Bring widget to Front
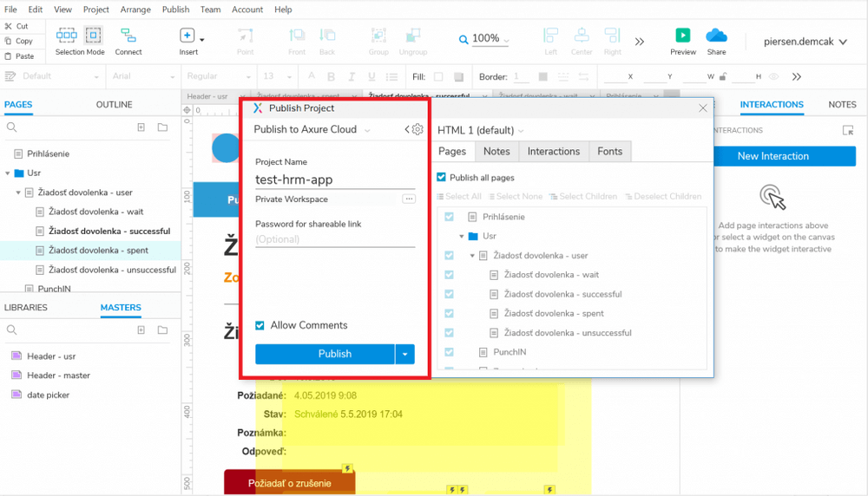Viewport: 868px width, 496px height. click(x=297, y=41)
